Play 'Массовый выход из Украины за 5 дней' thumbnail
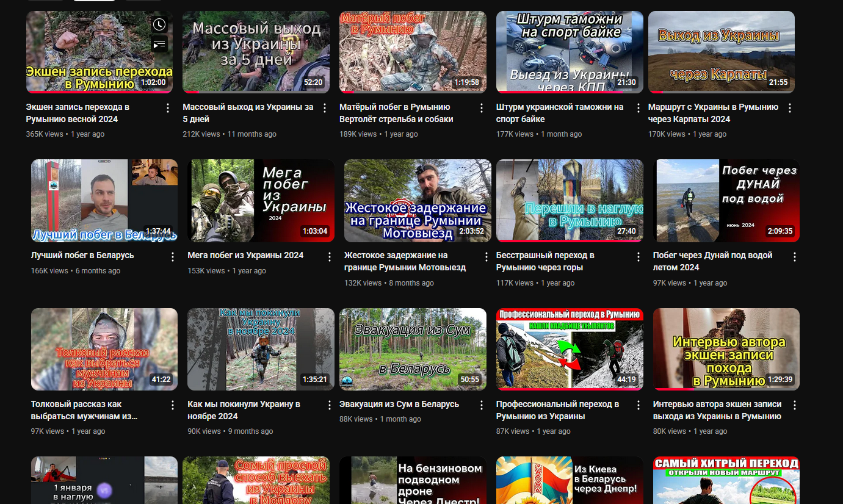This screenshot has height=504, width=843. (x=256, y=52)
